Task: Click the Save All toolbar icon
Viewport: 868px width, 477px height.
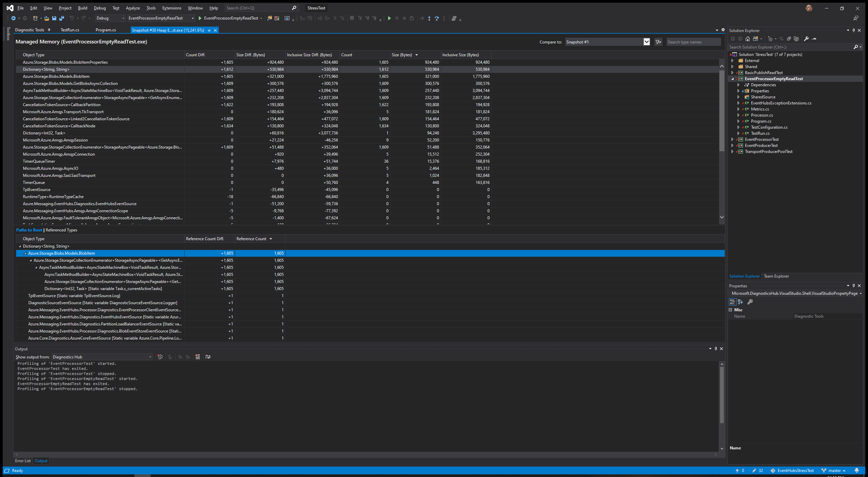Action: pos(61,18)
